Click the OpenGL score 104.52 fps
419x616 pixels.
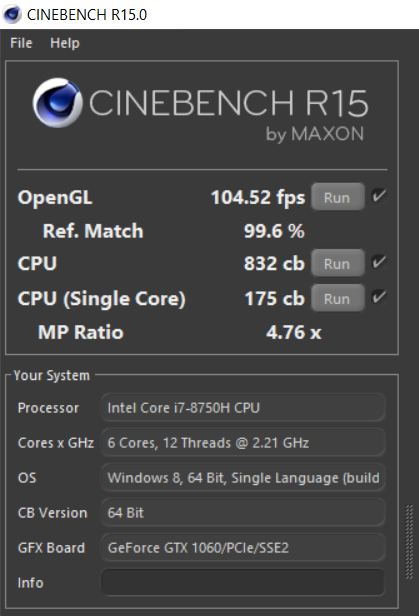[258, 197]
